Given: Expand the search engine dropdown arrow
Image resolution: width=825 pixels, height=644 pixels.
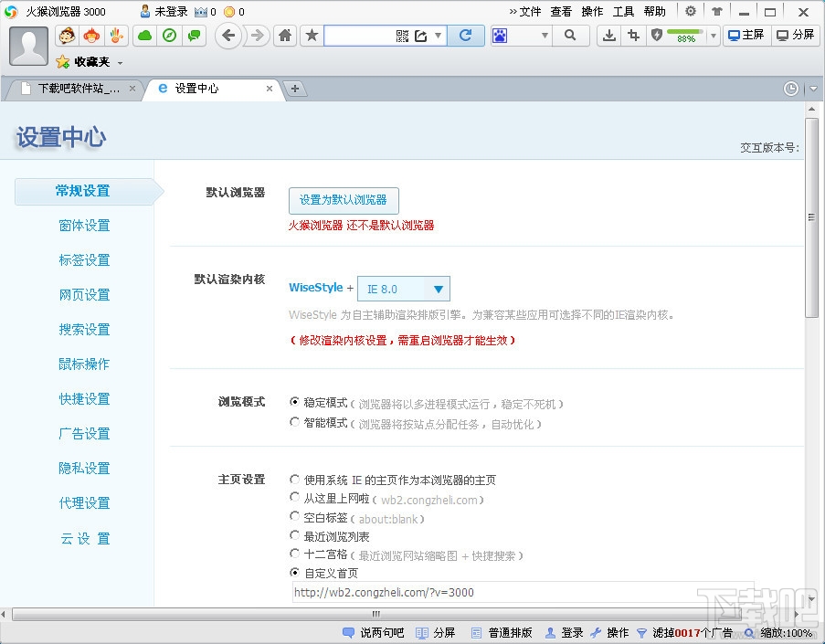Looking at the screenshot, I should (x=545, y=36).
